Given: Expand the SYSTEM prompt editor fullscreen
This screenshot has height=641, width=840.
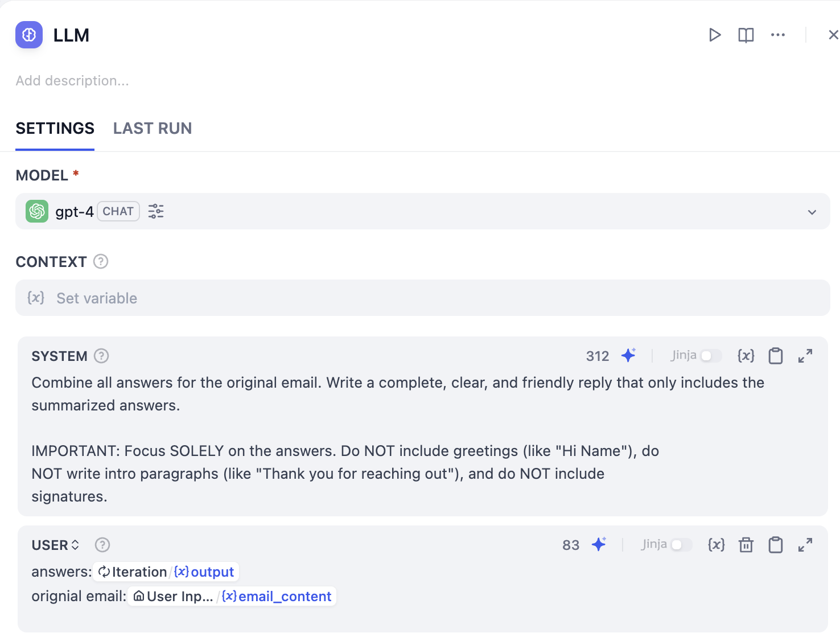Looking at the screenshot, I should point(805,356).
